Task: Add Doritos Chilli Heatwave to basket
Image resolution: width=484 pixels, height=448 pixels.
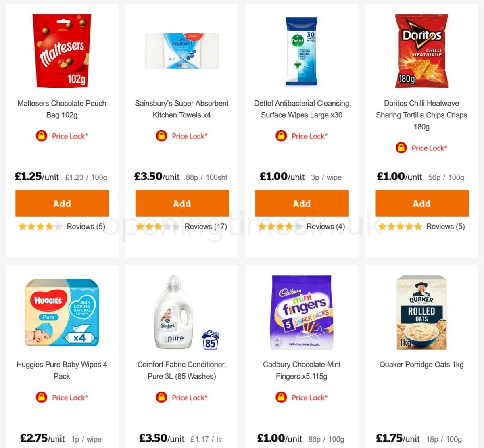Action: [421, 203]
